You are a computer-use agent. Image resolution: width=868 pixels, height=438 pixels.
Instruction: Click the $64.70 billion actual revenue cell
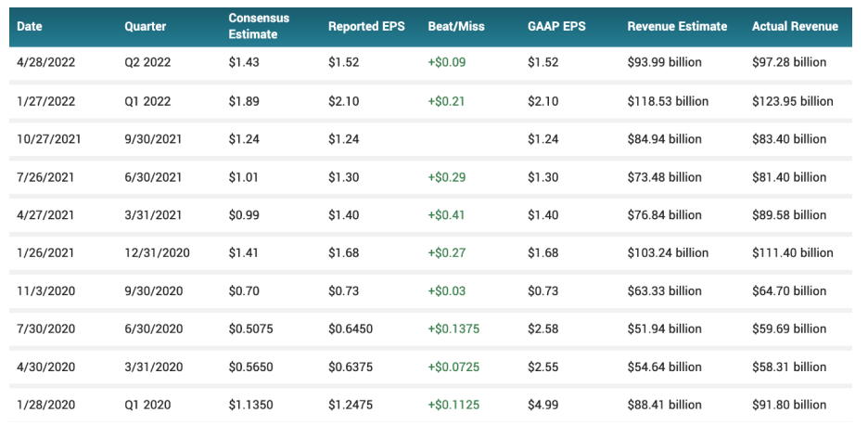click(x=788, y=290)
